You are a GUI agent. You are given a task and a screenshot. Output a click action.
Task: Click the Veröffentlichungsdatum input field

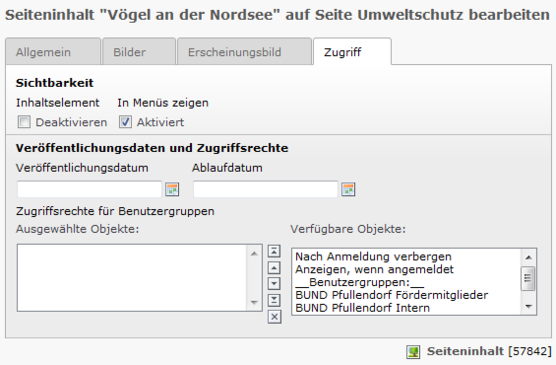point(89,189)
